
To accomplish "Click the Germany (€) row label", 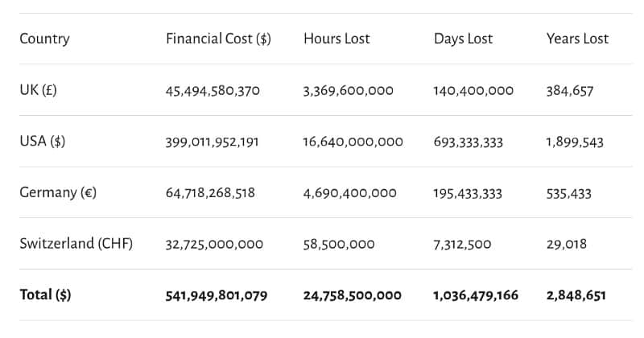I will [x=58, y=193].
